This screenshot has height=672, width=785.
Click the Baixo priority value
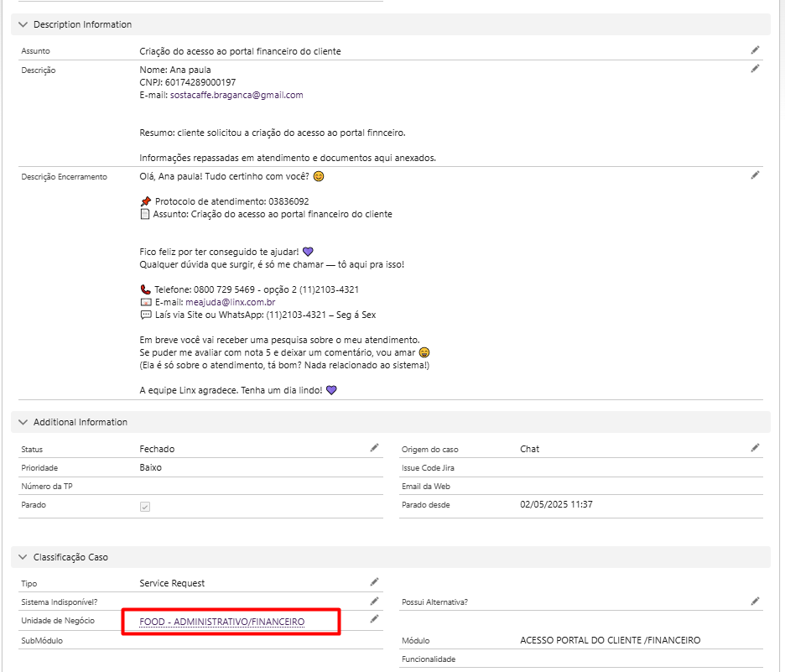pyautogui.click(x=151, y=467)
